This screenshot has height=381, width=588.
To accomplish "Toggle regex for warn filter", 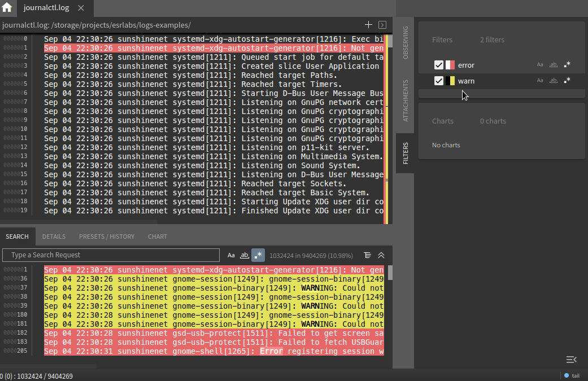I will pos(567,80).
